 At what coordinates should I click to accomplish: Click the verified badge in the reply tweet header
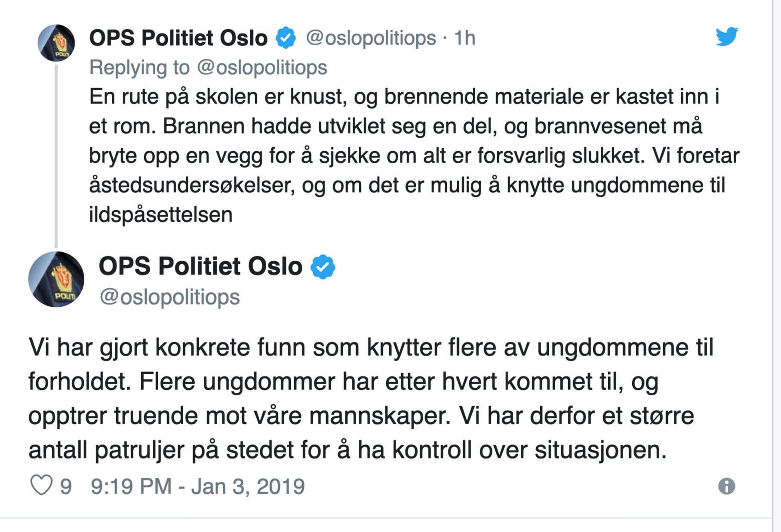click(286, 37)
